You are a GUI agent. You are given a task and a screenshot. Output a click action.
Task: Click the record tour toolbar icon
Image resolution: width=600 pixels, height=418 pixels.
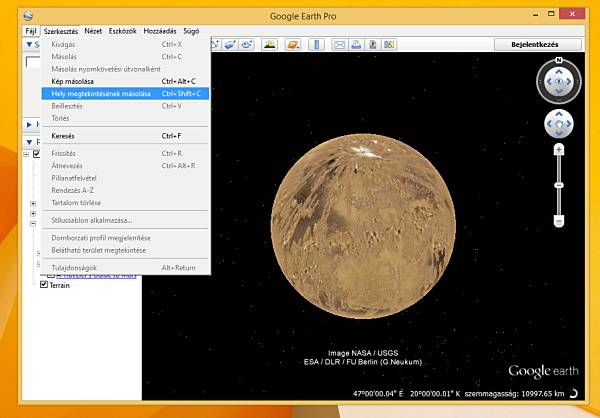tap(246, 44)
